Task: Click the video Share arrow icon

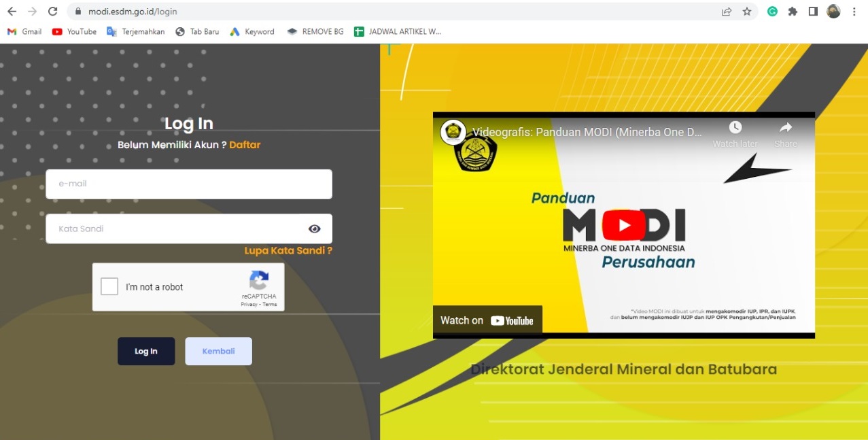Action: click(786, 127)
